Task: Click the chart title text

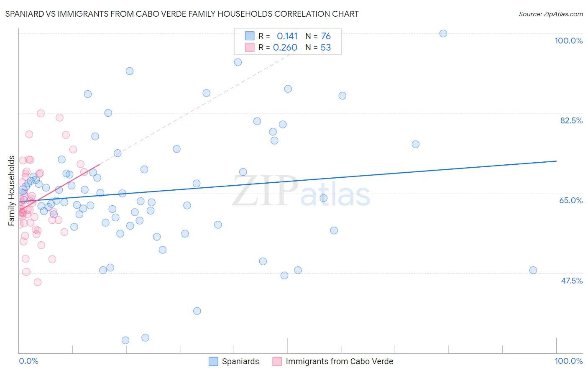Action: pos(182,14)
